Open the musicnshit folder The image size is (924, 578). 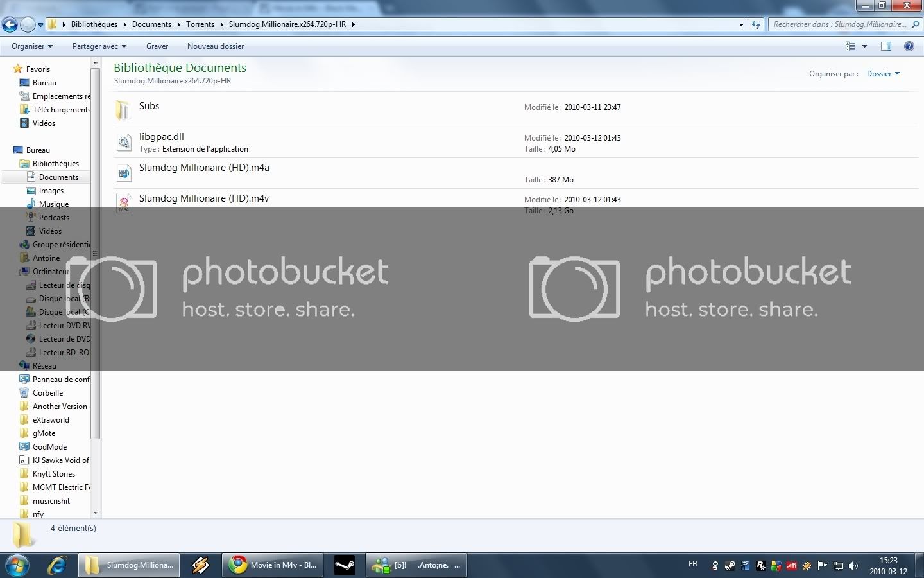pyautogui.click(x=51, y=501)
